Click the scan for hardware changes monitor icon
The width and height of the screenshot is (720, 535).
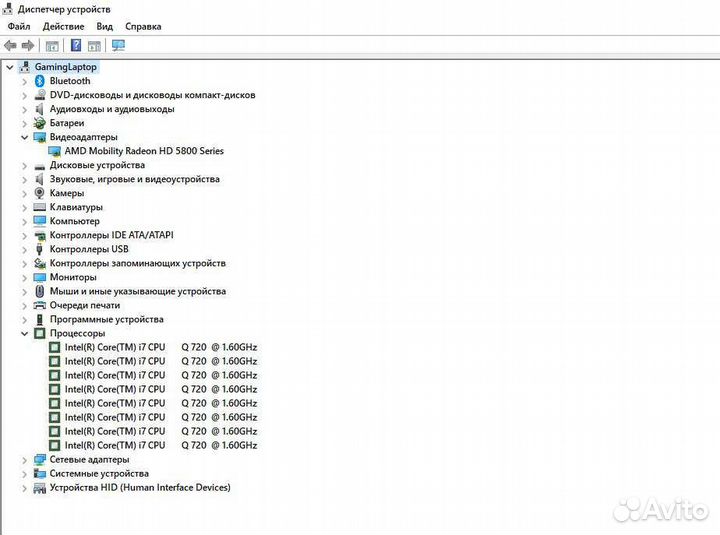[119, 45]
